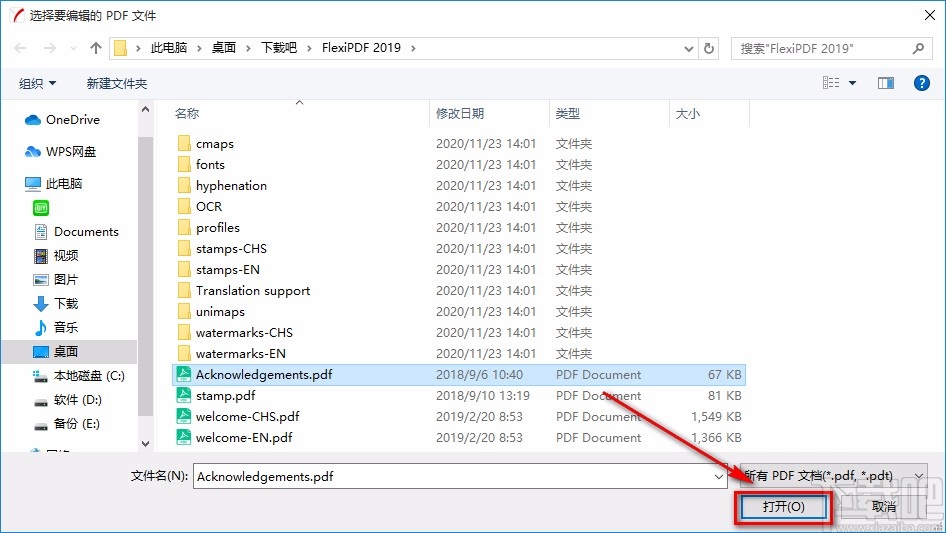Open the 组织 menu

tap(37, 83)
